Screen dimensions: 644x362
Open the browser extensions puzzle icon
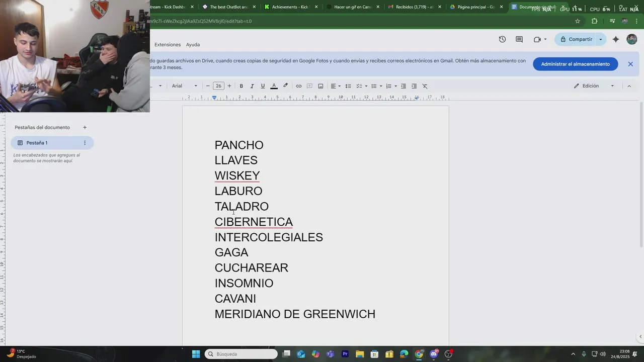tap(594, 21)
